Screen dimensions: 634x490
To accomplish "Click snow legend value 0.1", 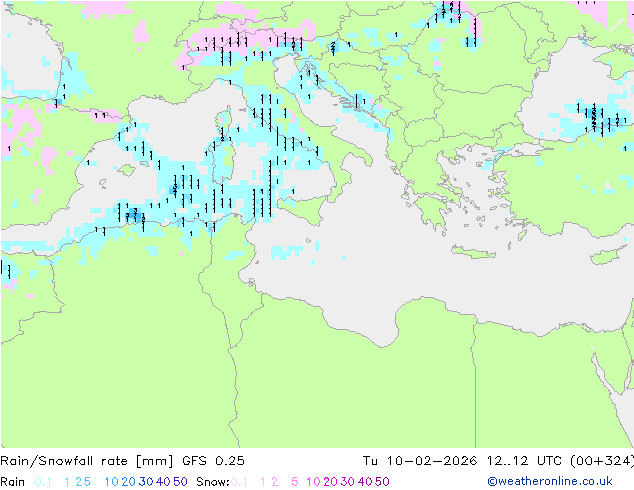I will point(239,482).
